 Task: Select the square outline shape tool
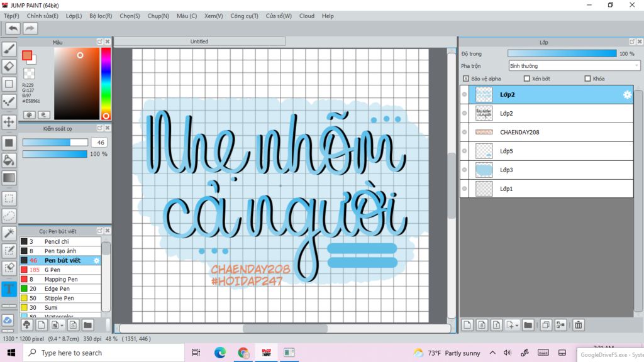click(9, 84)
